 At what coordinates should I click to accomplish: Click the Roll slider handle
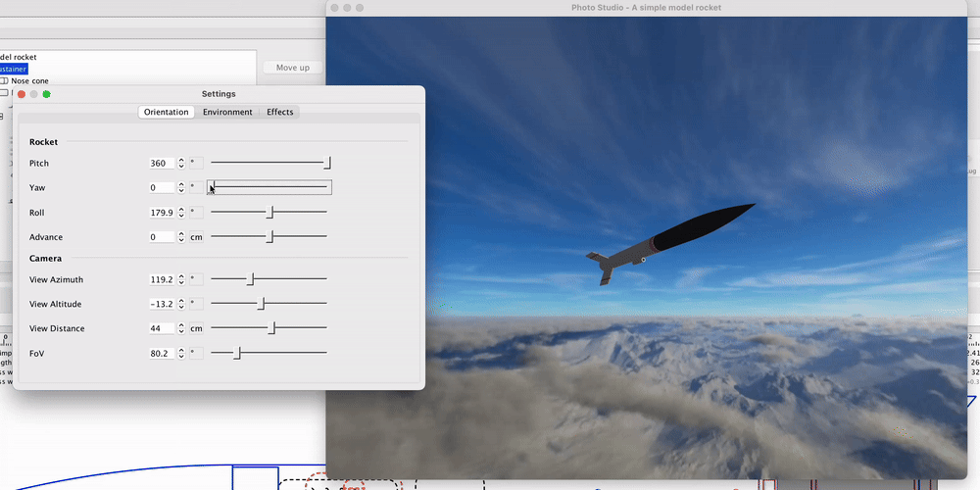click(x=271, y=213)
